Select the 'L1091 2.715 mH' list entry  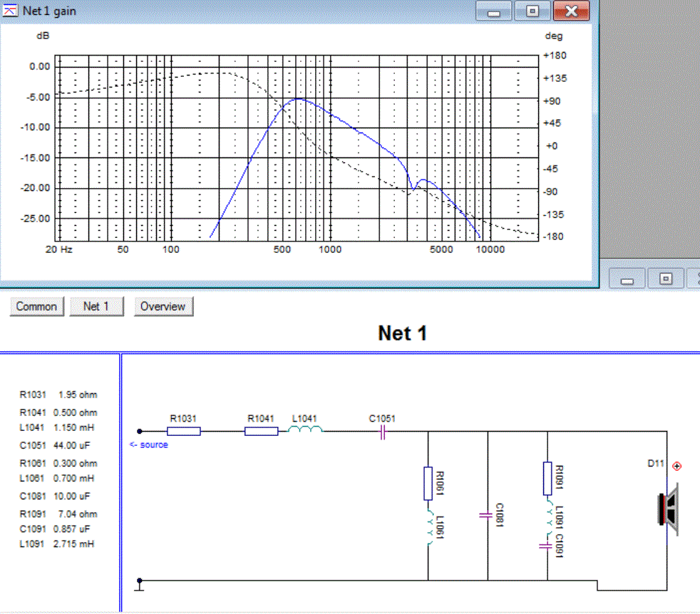[57, 544]
